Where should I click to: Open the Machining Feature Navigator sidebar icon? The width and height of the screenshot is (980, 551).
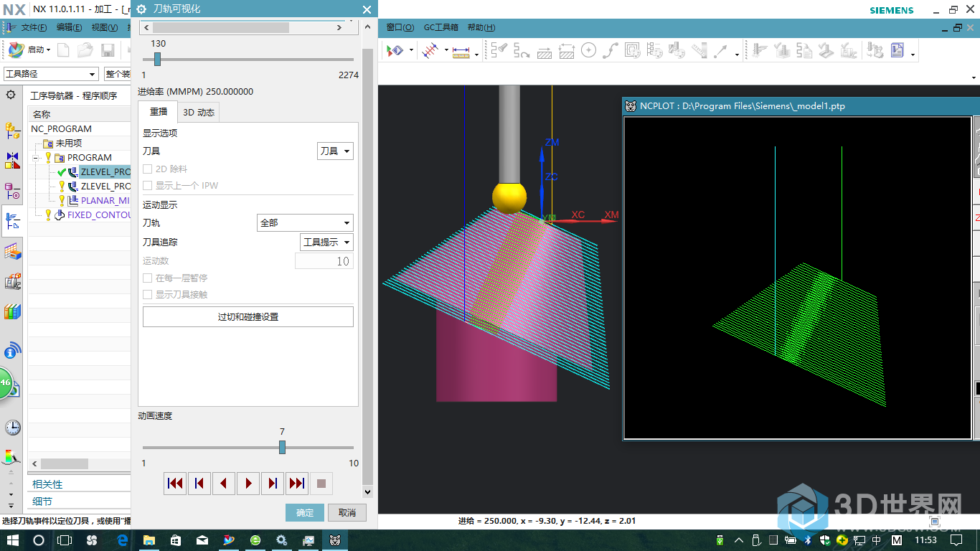tap(12, 252)
